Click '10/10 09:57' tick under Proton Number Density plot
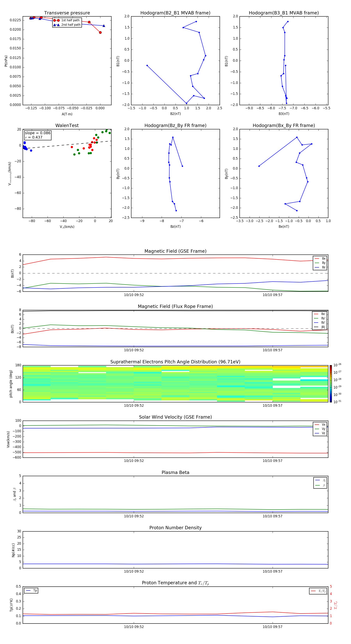This screenshot has height=644, width=351. pos(273,571)
